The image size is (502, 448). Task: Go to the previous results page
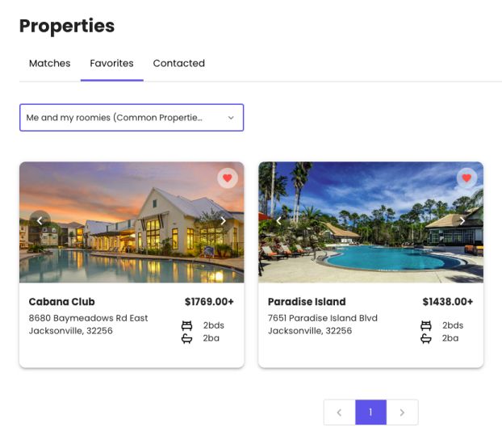coord(339,412)
